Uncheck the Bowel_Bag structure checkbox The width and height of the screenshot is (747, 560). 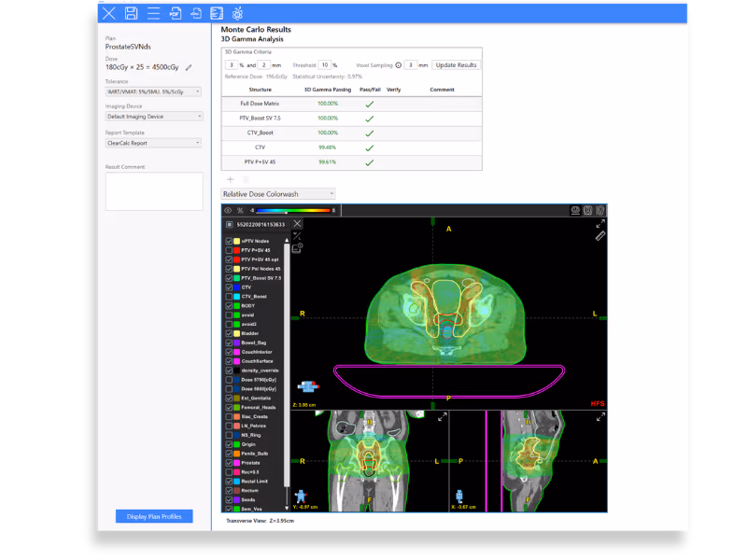pyautogui.click(x=229, y=343)
